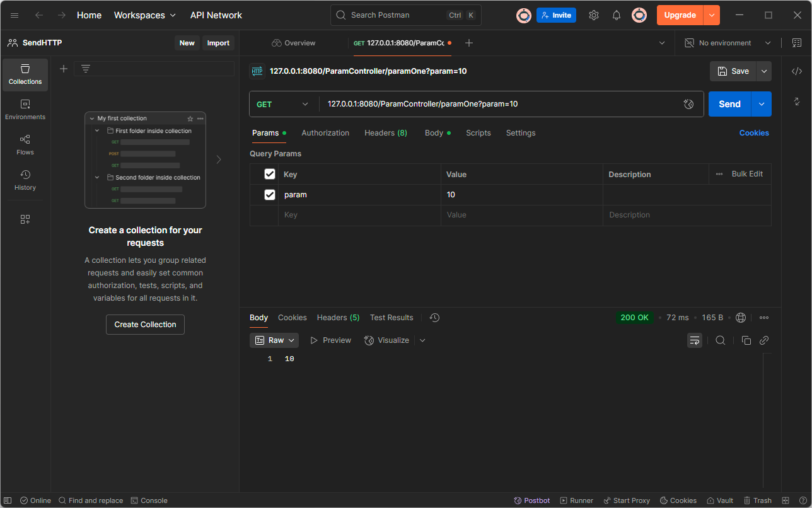812x508 pixels.
Task: Go forward with the right arrow
Action: pos(62,15)
